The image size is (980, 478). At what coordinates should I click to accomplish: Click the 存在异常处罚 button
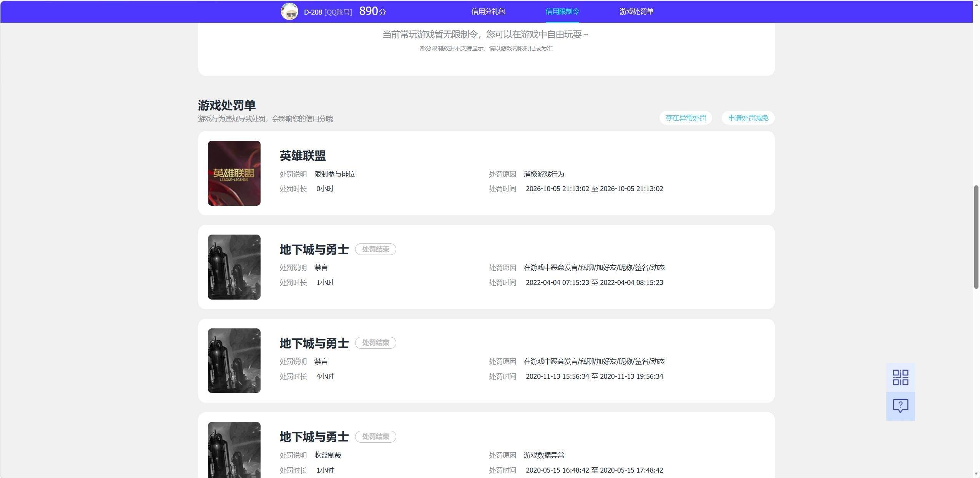tap(686, 118)
